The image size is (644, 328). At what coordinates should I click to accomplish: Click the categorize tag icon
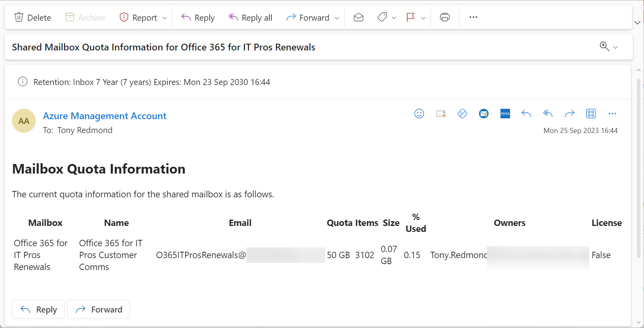[x=382, y=17]
